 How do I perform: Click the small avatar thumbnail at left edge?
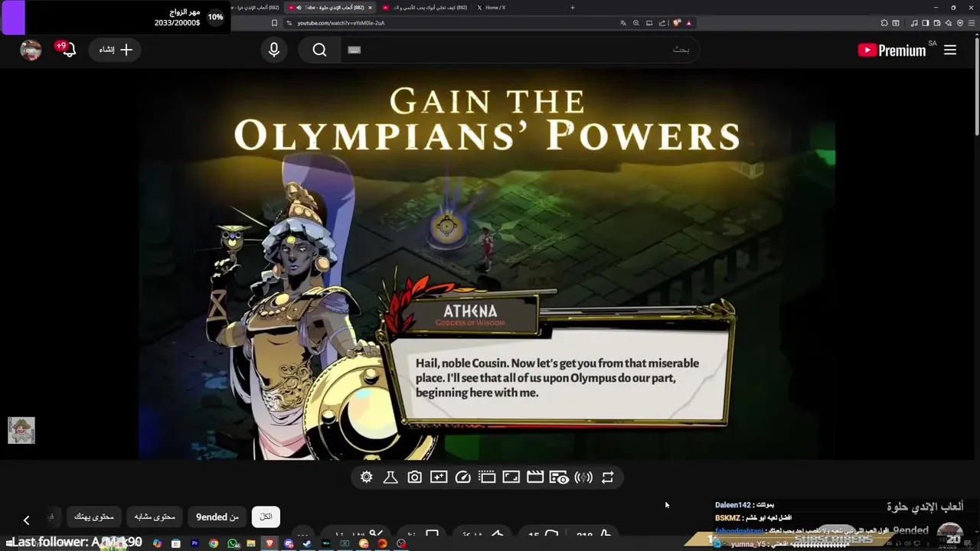(21, 430)
